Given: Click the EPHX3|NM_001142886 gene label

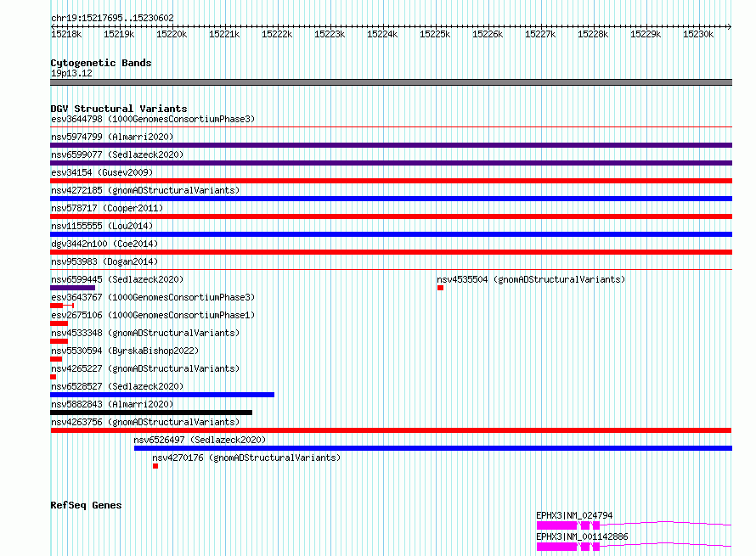Looking at the screenshot, I should tap(582, 536).
